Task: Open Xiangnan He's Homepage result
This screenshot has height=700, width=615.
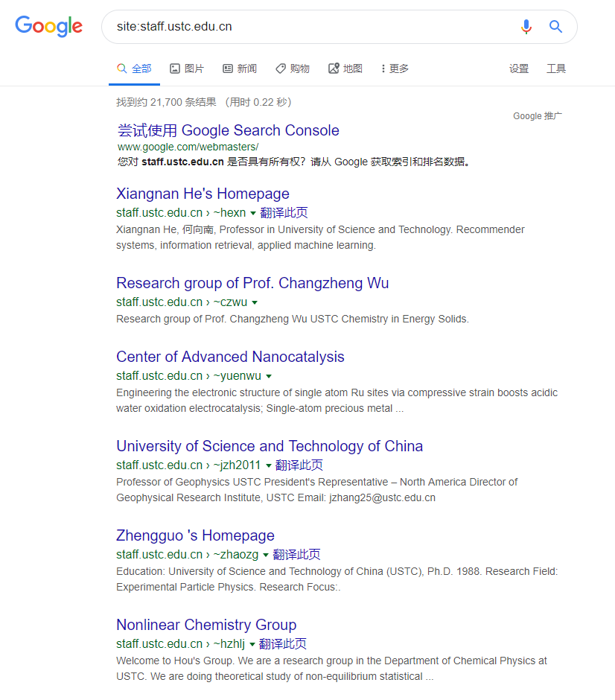Action: (203, 194)
